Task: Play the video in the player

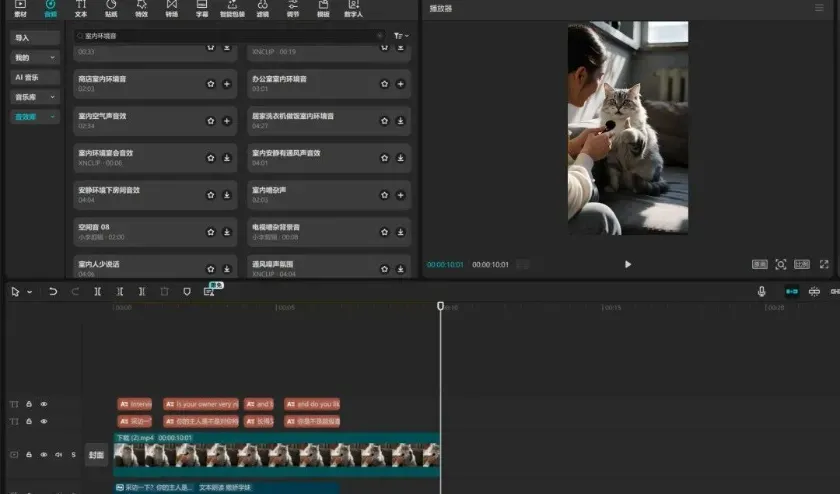Action: tap(628, 264)
